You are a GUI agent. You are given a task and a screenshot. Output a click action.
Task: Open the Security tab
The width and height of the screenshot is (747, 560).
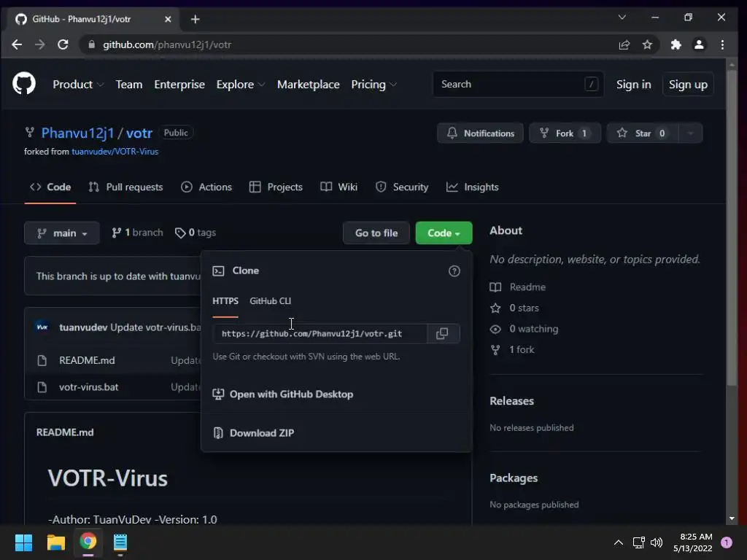[x=402, y=187]
